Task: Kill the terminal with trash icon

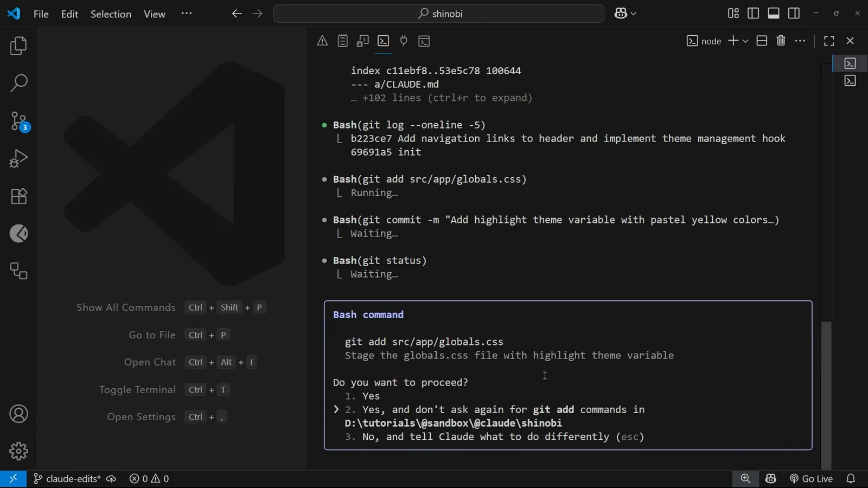Action: tap(781, 41)
